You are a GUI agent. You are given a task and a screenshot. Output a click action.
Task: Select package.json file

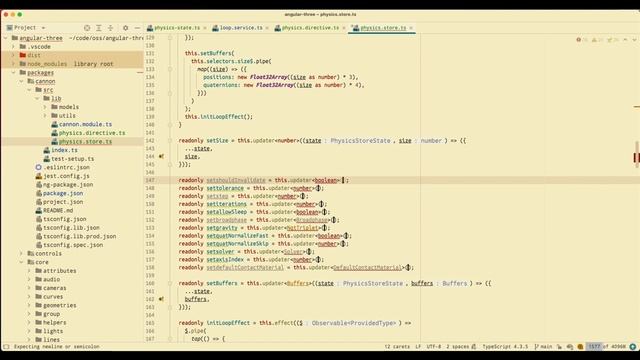(63, 193)
